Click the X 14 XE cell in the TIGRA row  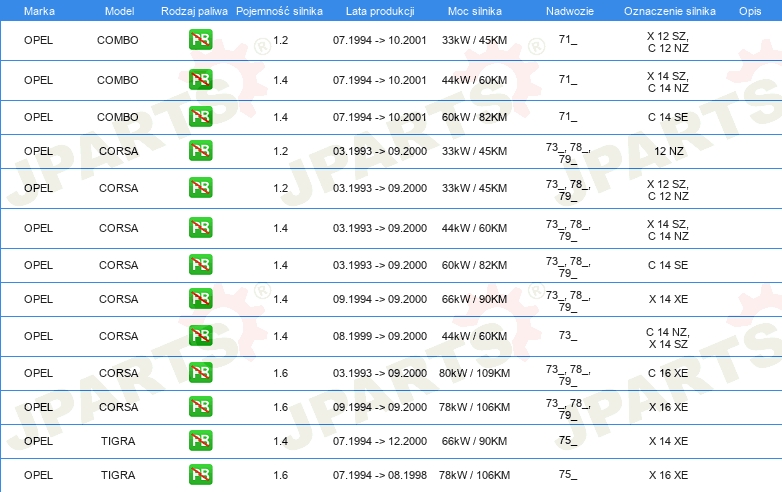pyautogui.click(x=668, y=441)
